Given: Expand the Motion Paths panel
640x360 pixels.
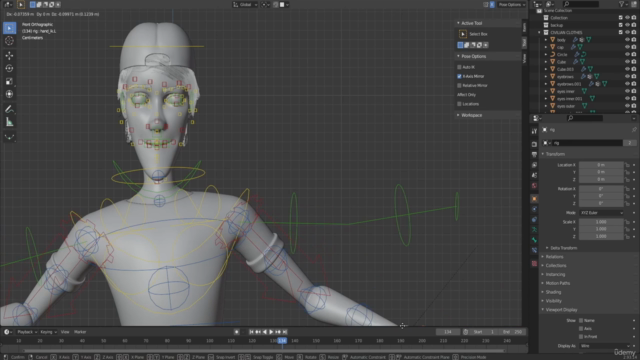Looking at the screenshot, I should pyautogui.click(x=558, y=283).
